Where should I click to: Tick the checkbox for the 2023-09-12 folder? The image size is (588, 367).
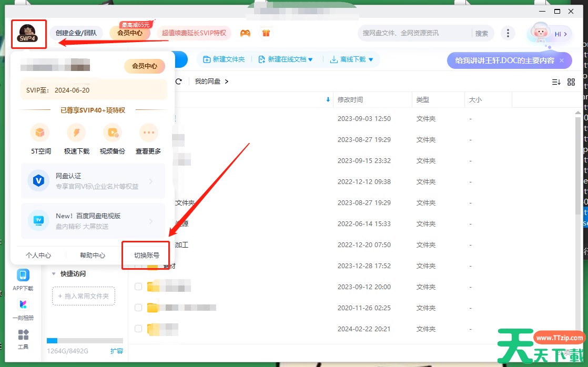click(x=138, y=287)
